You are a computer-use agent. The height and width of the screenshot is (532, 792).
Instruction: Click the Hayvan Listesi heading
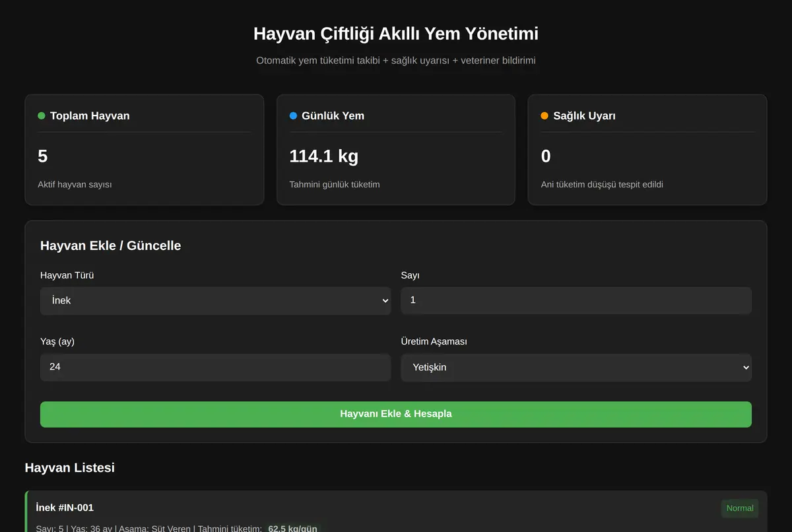point(70,467)
